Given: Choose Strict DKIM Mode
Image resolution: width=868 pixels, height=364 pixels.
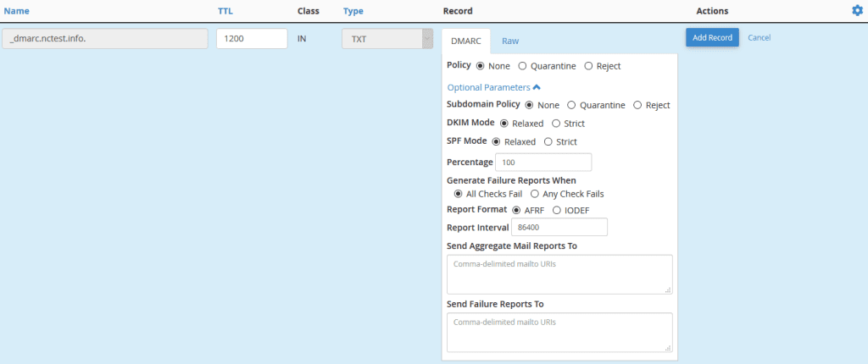Looking at the screenshot, I should [556, 124].
